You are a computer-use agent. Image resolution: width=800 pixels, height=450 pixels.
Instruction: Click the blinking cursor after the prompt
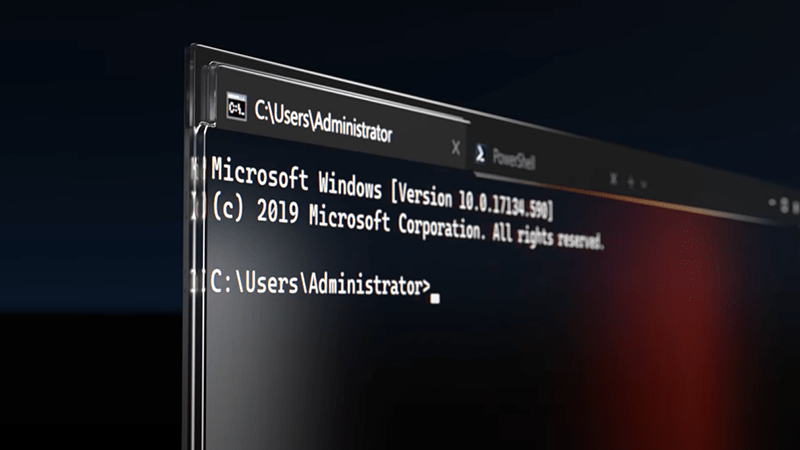pos(435,298)
